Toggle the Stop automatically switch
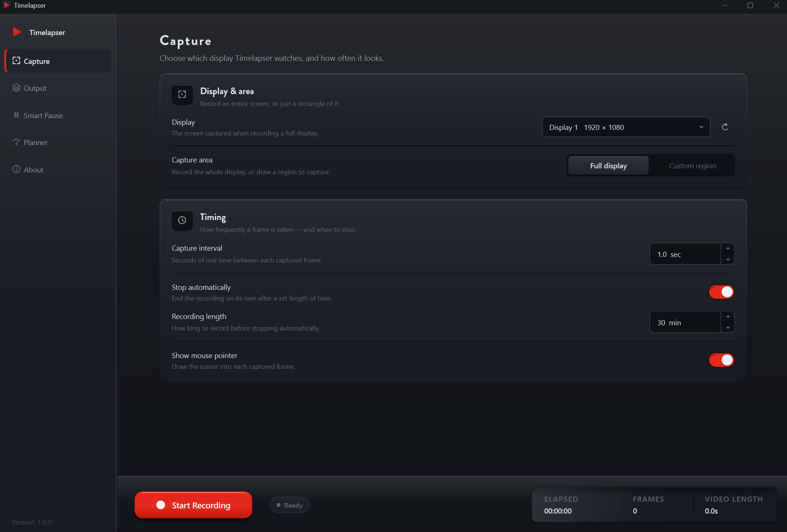Image resolution: width=787 pixels, height=532 pixels. tap(721, 292)
